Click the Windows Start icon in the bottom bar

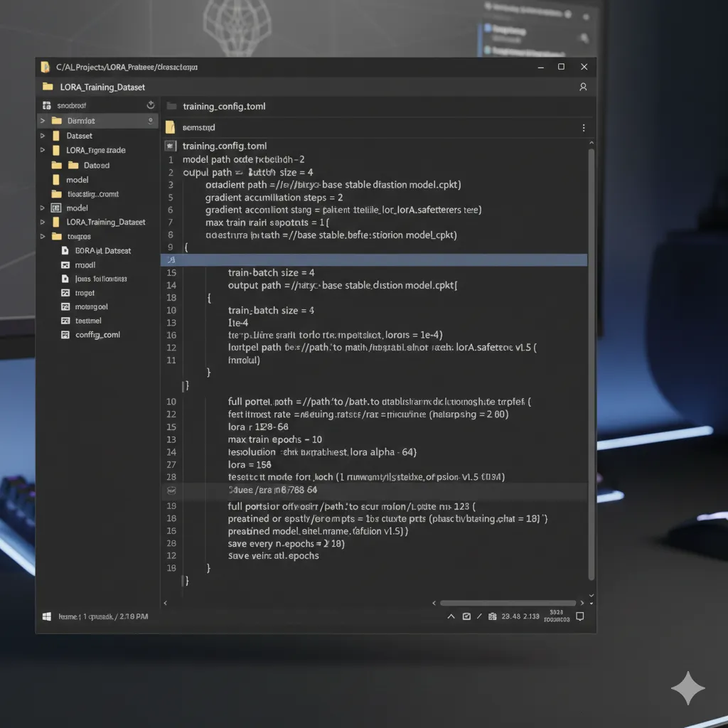coord(47,616)
